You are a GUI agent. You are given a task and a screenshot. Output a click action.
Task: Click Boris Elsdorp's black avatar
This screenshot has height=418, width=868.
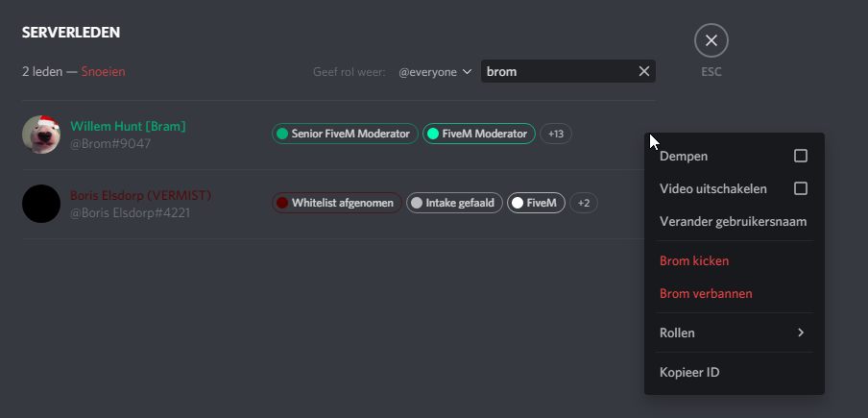coord(41,204)
